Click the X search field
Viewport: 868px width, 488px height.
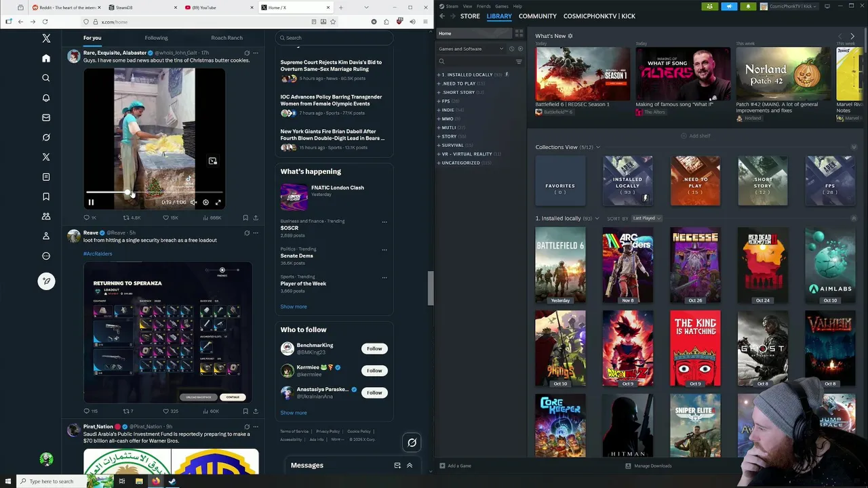[x=334, y=38]
